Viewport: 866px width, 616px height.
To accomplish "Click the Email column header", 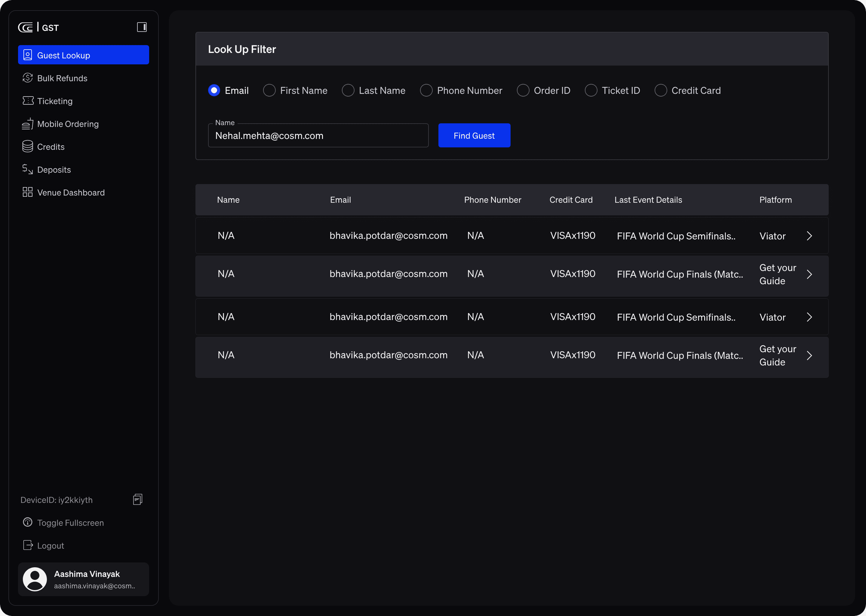I will (340, 199).
